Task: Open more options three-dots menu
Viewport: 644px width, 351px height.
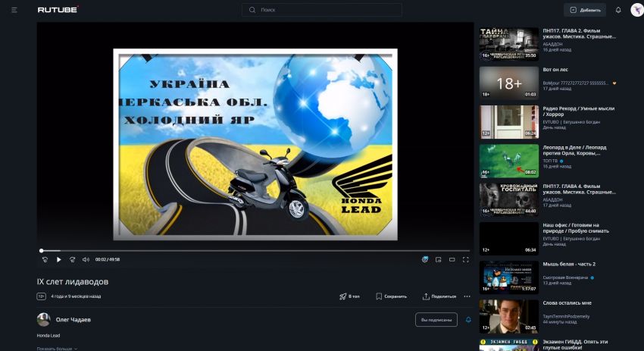Action: click(x=467, y=296)
